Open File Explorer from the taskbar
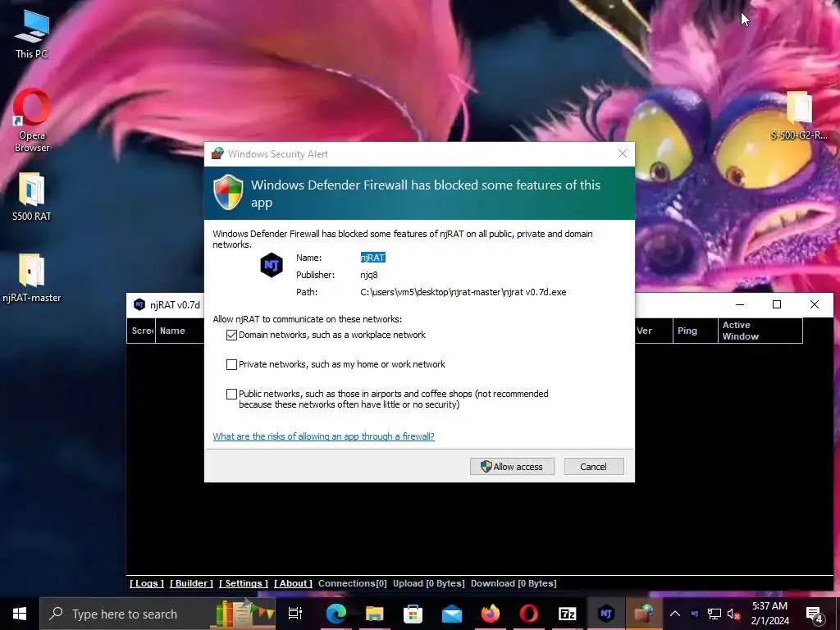 point(374,614)
